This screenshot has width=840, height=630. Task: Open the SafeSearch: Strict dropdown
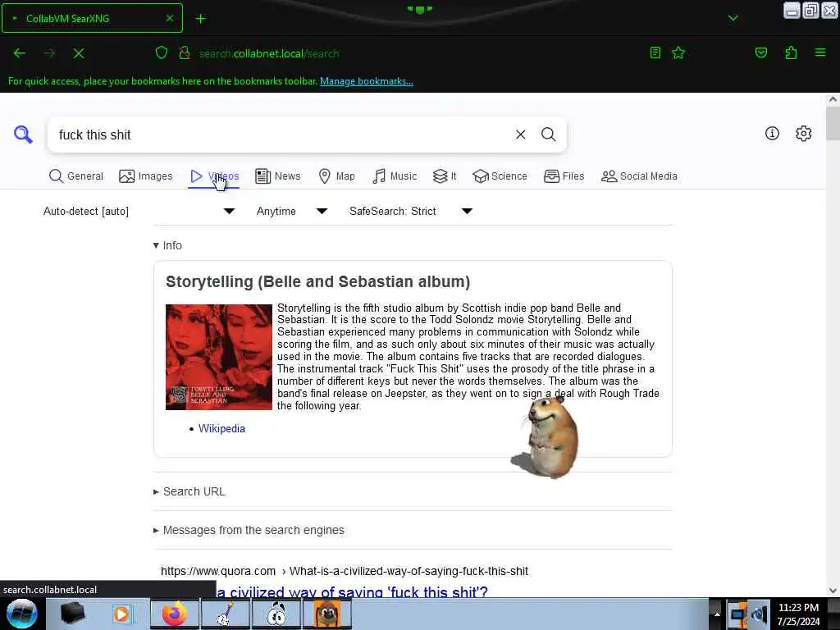pos(411,211)
